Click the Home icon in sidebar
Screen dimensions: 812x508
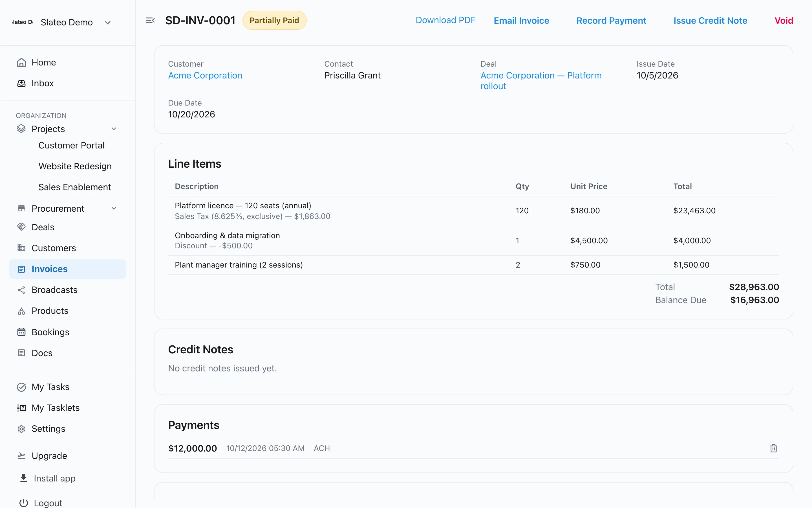tap(21, 62)
